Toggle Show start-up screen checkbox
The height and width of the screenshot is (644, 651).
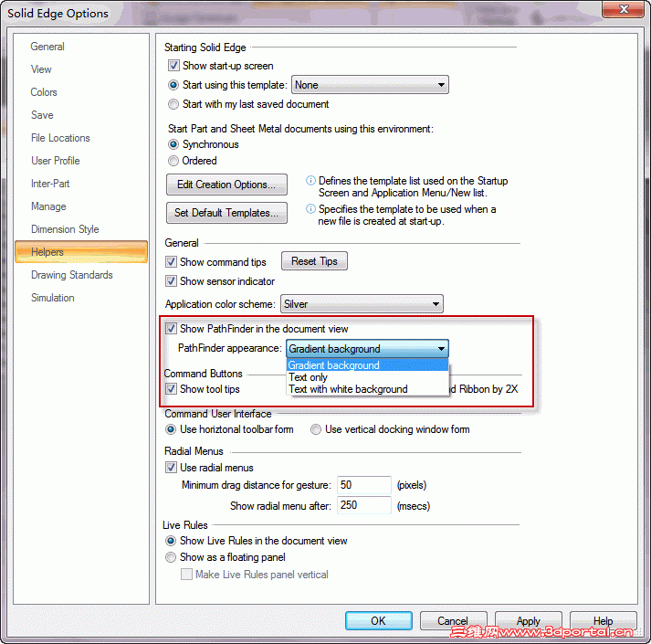point(173,66)
